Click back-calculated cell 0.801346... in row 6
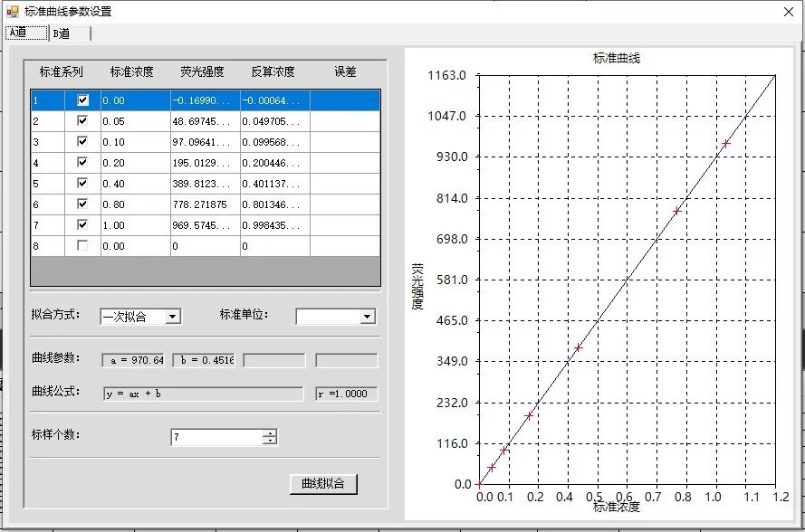The height and width of the screenshot is (532, 805). click(275, 204)
